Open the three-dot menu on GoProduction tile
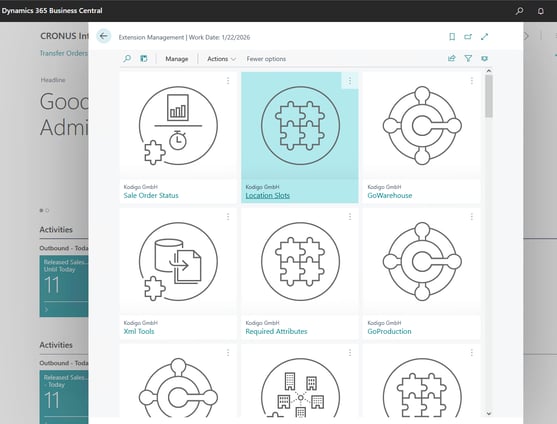This screenshot has height=424, width=557. click(x=471, y=217)
